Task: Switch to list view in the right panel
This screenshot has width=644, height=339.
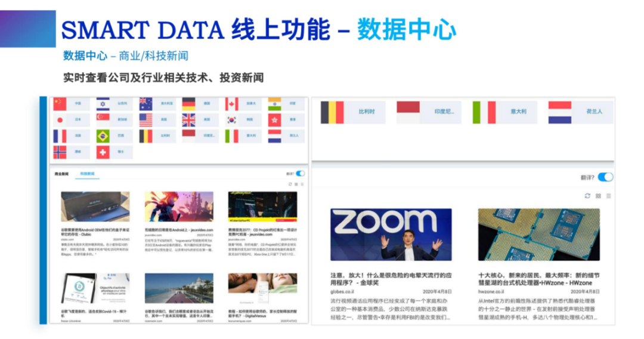Action: 608,196
